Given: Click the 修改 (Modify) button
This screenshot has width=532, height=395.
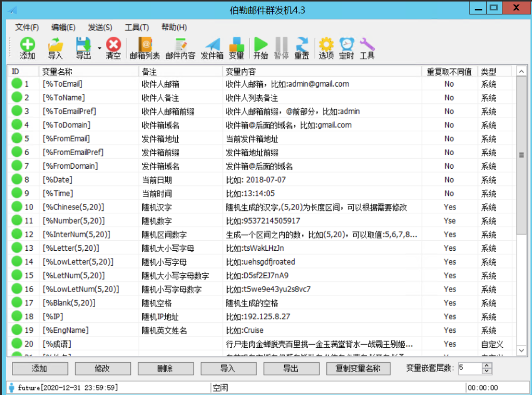Looking at the screenshot, I should [102, 369].
